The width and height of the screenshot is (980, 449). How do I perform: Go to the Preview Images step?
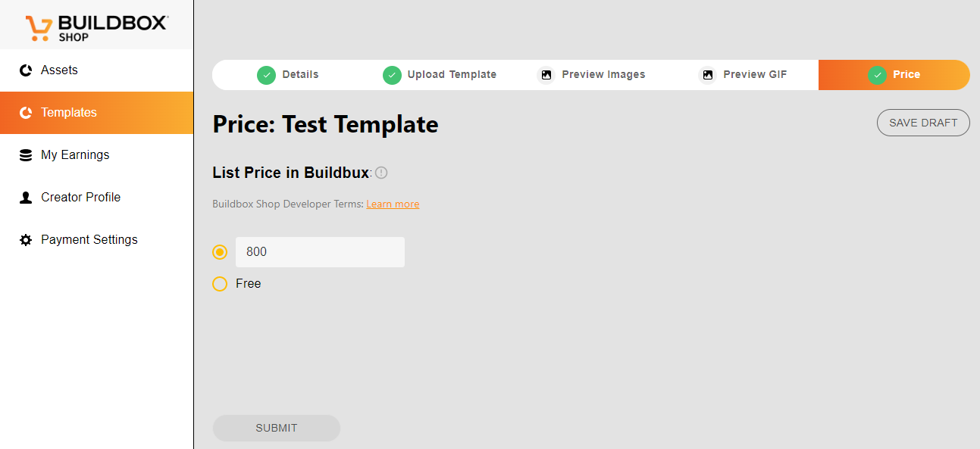[591, 75]
